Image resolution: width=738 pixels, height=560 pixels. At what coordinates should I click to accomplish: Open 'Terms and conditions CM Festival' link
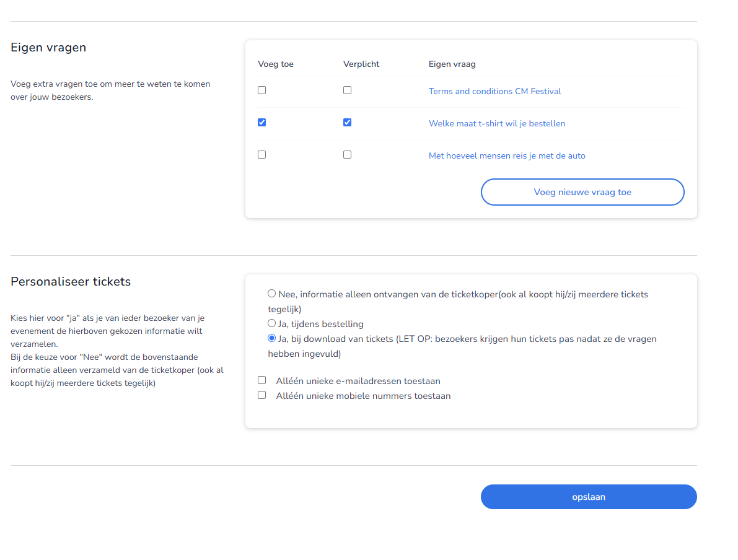(x=494, y=91)
